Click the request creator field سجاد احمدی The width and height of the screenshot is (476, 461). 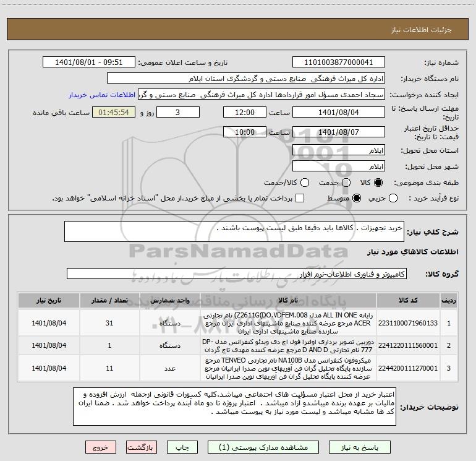tap(261, 95)
